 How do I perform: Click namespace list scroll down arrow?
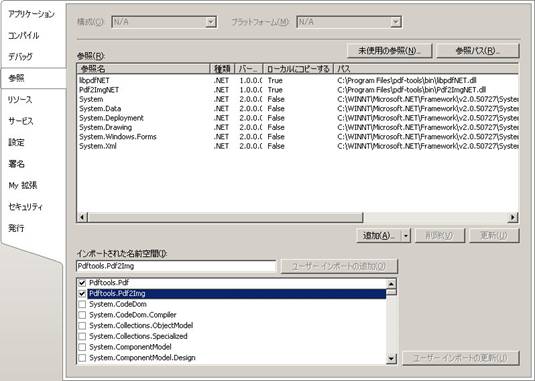point(391,358)
